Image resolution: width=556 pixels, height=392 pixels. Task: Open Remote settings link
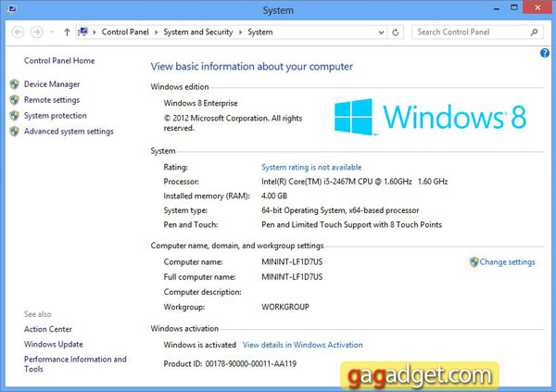[52, 100]
